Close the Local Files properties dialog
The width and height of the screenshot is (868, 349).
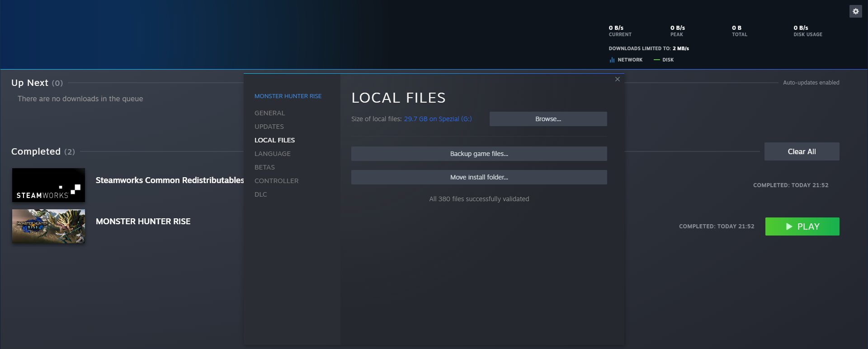click(618, 79)
